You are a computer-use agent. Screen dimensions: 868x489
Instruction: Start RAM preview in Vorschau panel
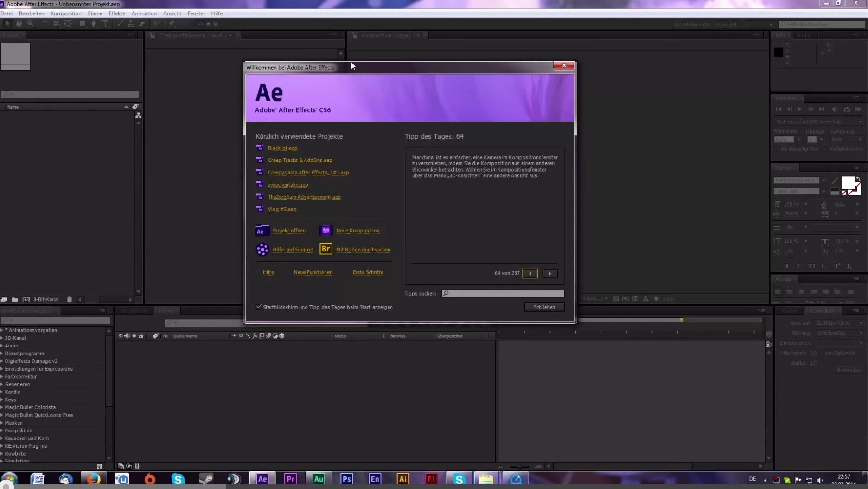[858, 109]
